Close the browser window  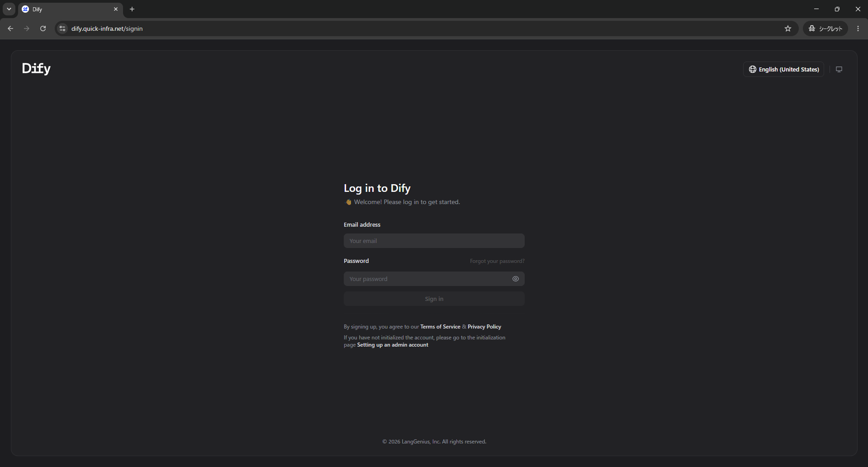click(858, 9)
